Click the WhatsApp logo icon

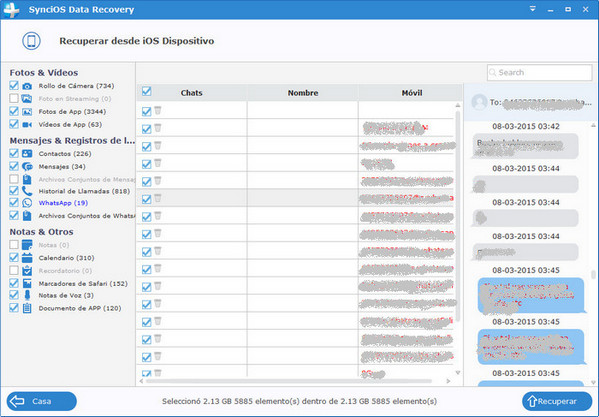coord(27,203)
